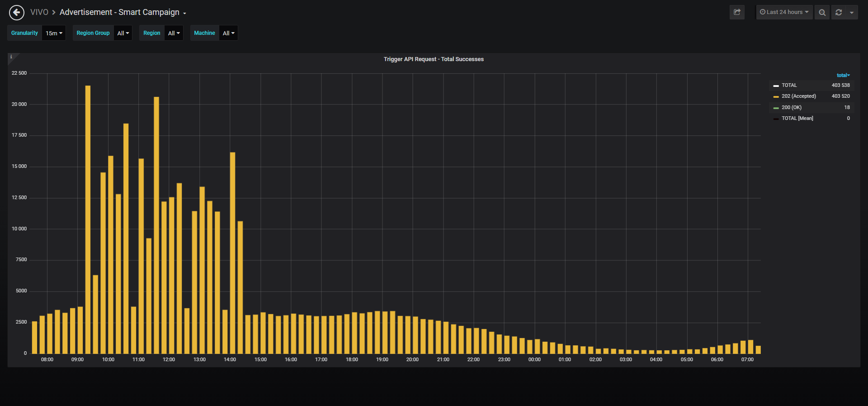
Task: Click the 403 538 TOTAL legend value
Action: click(841, 85)
